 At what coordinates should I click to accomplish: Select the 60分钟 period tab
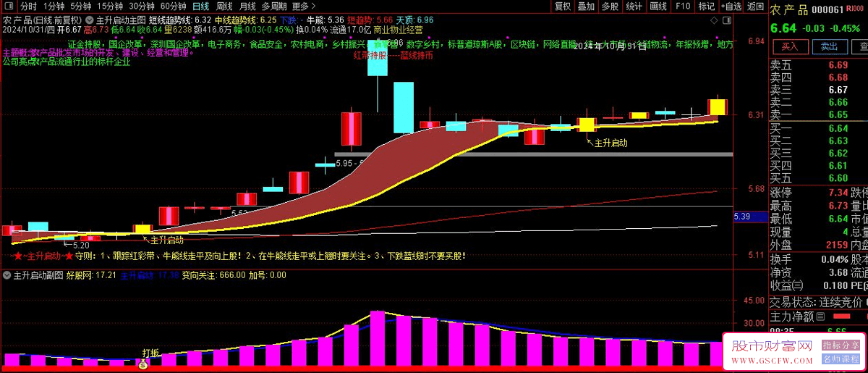pyautogui.click(x=173, y=7)
